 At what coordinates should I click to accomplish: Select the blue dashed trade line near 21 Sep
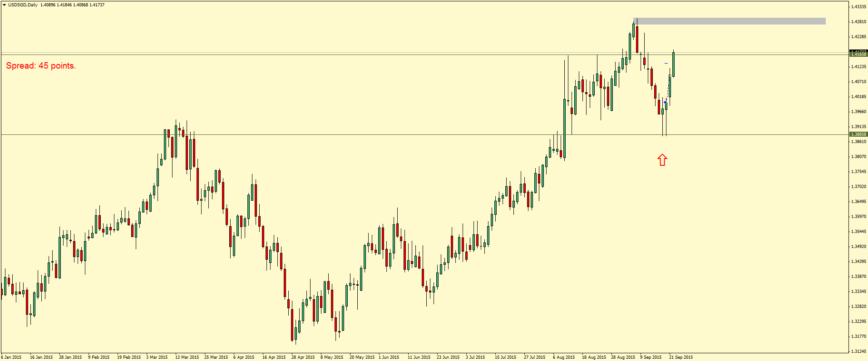pyautogui.click(x=667, y=89)
